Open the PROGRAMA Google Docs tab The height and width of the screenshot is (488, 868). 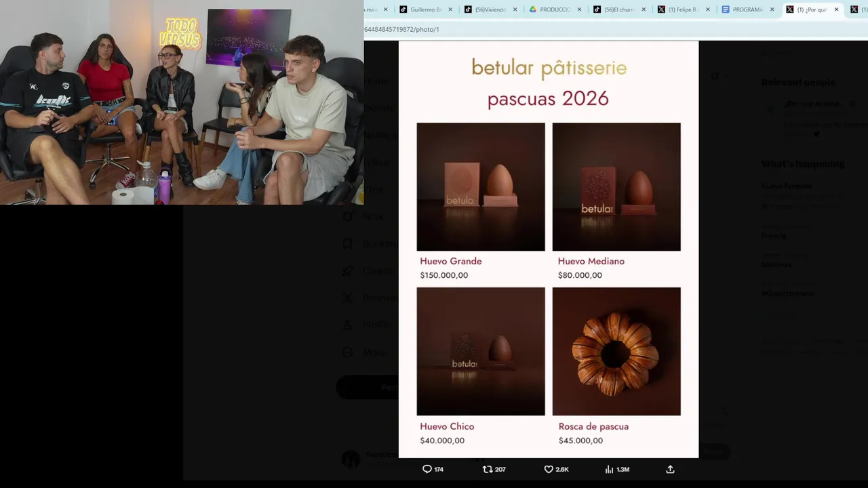click(747, 9)
